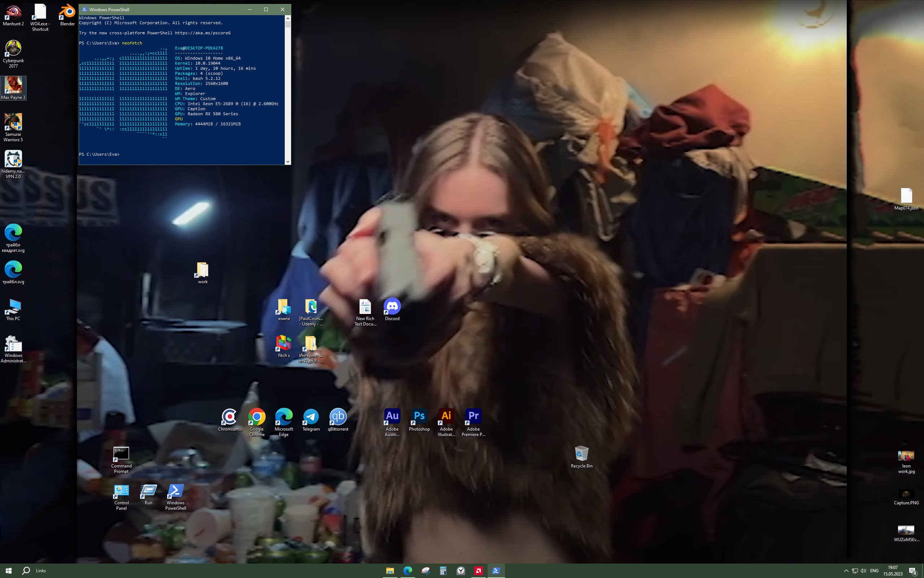924x578 pixels.
Task: Launch Google Chrome from desktop
Action: [x=257, y=422]
